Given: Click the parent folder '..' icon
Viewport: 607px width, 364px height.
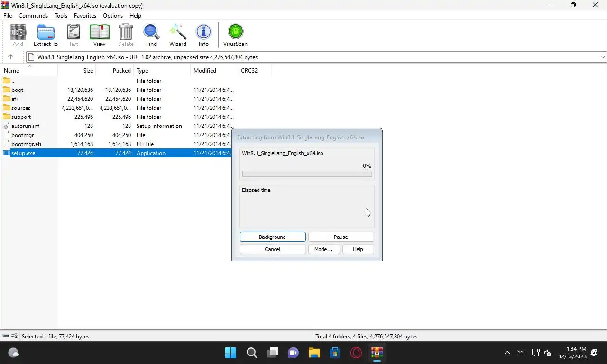Looking at the screenshot, I should [7, 81].
